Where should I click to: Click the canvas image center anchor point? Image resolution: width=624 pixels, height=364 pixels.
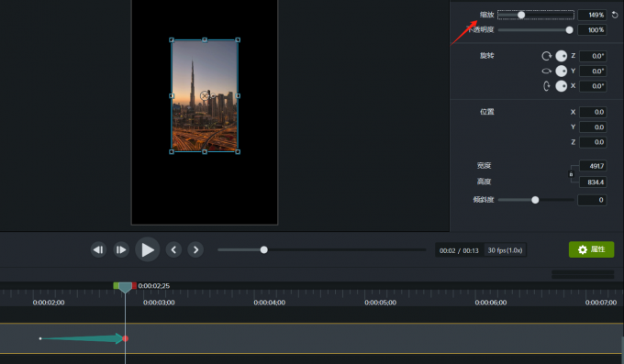coord(205,96)
